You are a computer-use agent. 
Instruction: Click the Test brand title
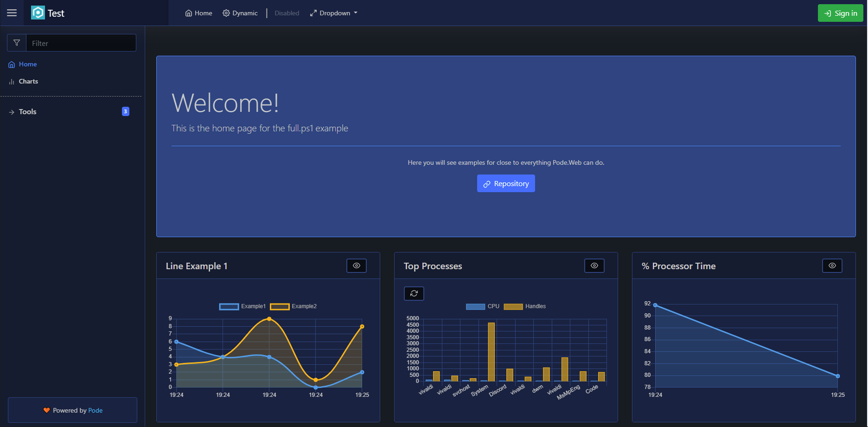56,13
